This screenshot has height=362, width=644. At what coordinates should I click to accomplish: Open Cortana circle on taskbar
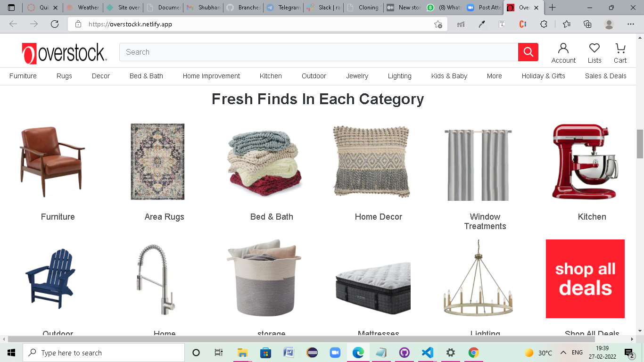pyautogui.click(x=196, y=353)
